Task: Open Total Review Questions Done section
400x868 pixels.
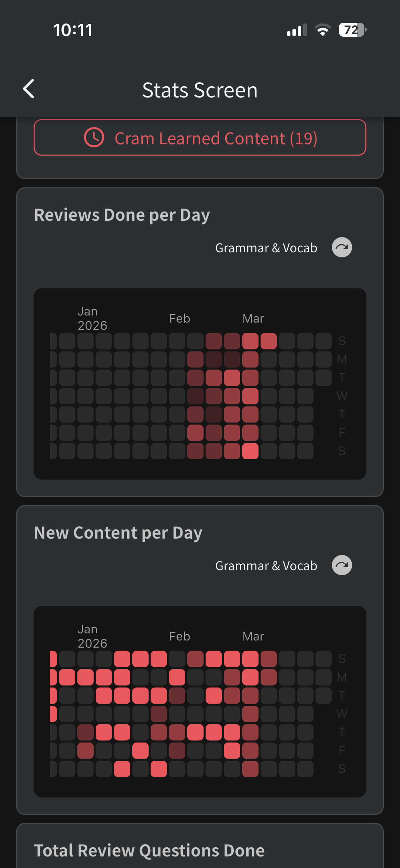Action: point(149,850)
